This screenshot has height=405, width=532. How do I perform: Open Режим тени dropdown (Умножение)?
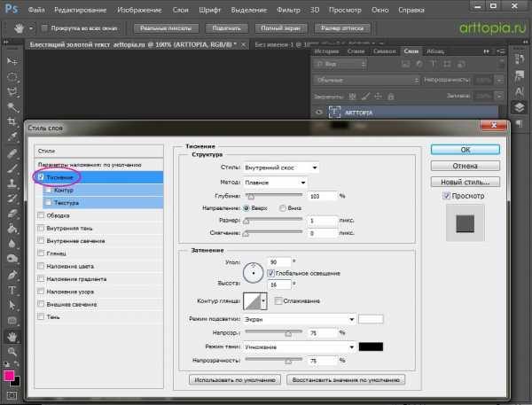click(x=300, y=347)
